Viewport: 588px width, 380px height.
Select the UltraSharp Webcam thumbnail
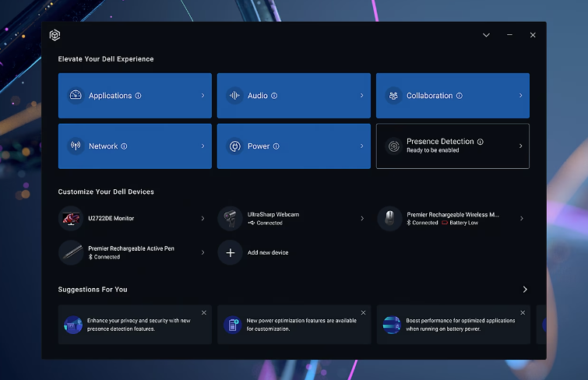[231, 218]
